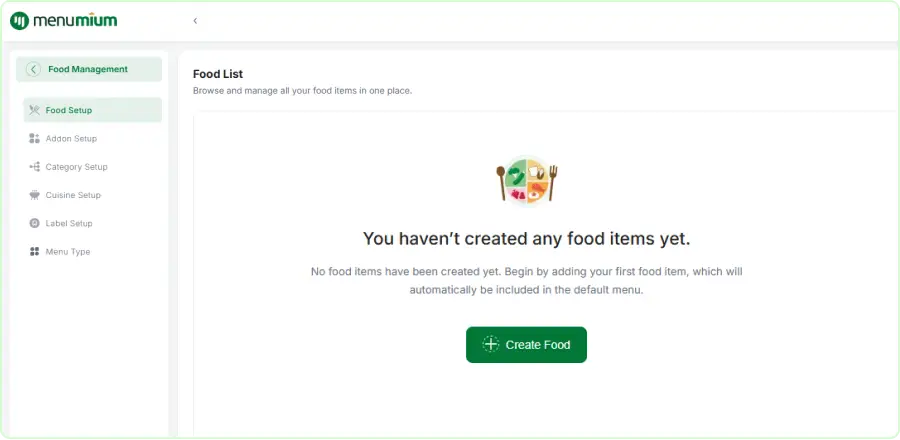This screenshot has width=900, height=440.
Task: Click the Category Setup tree icon
Action: click(x=34, y=167)
